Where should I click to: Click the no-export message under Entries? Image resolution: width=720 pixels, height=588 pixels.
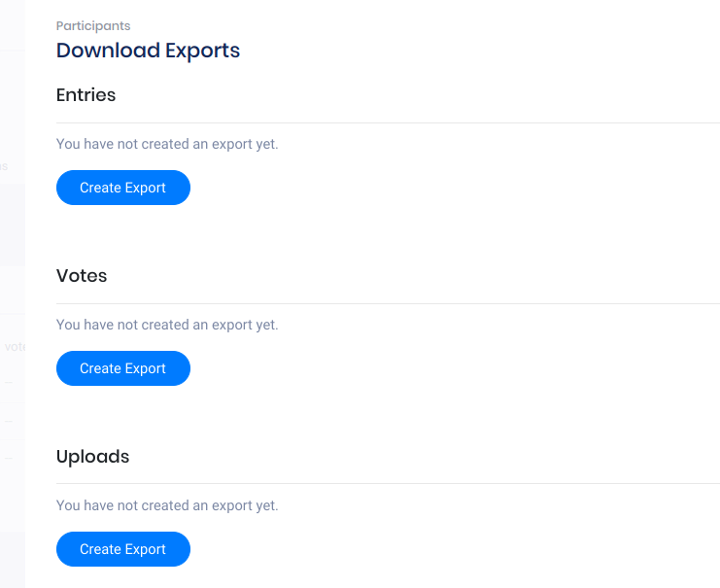pyautogui.click(x=167, y=144)
